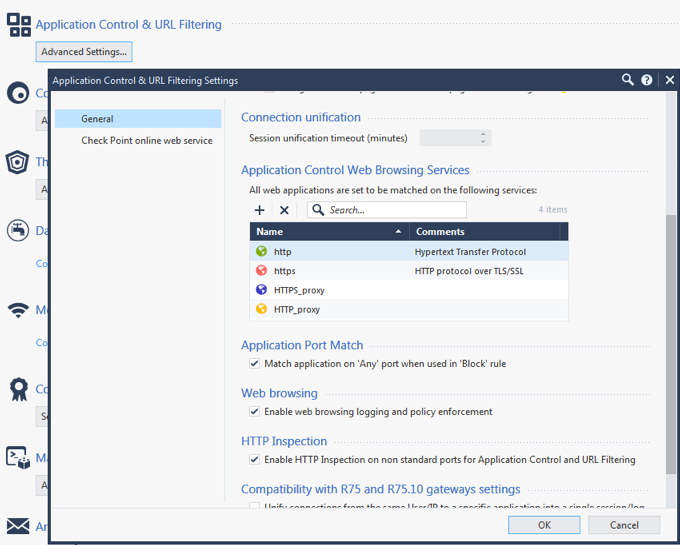Select the HTTPS_proxy service row
Screen dimensions: 680x545
point(409,290)
